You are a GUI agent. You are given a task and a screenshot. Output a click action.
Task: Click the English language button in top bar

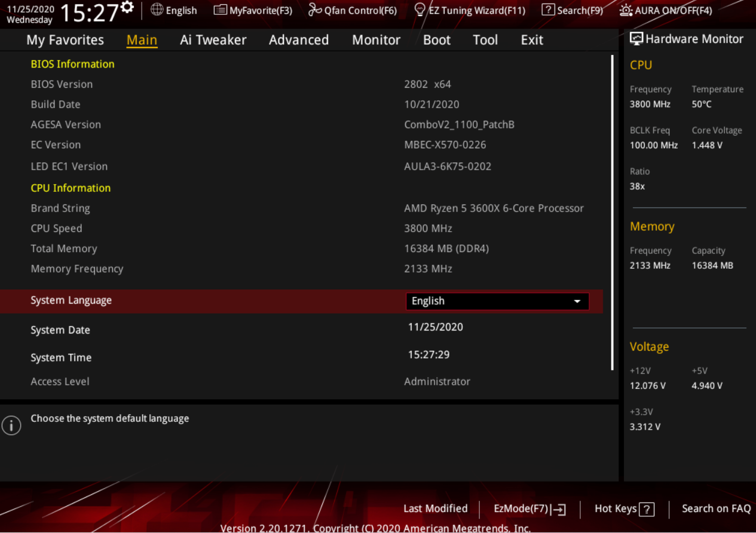click(x=174, y=10)
